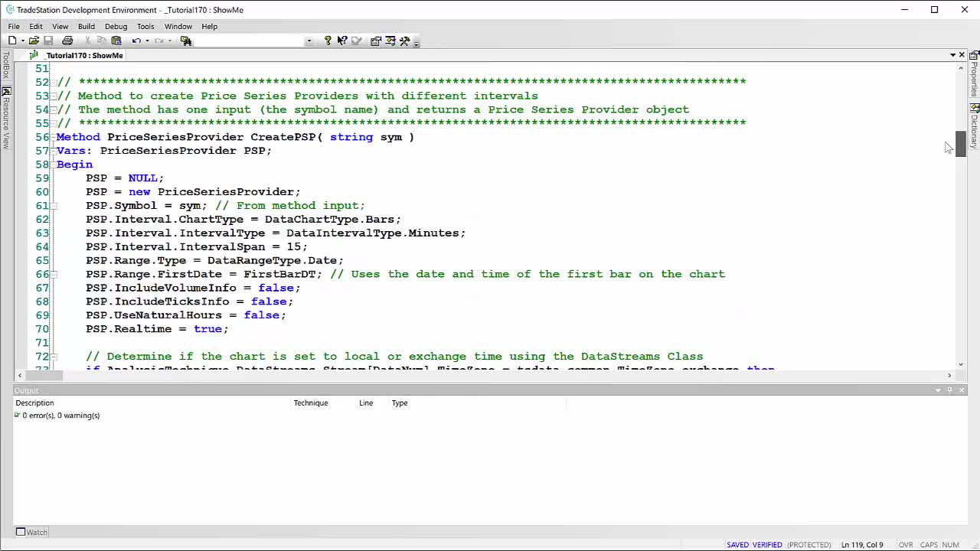Screen dimensions: 980x551
Task: Open the Dictionary side panel tab
Action: tap(974, 126)
